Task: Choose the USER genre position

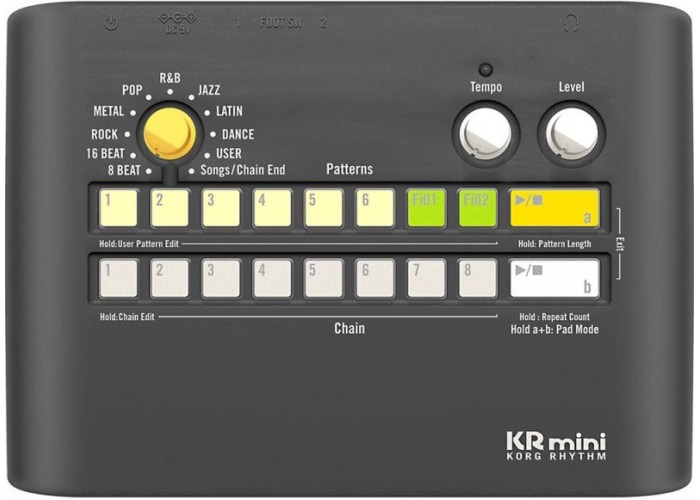Action: 229,154
